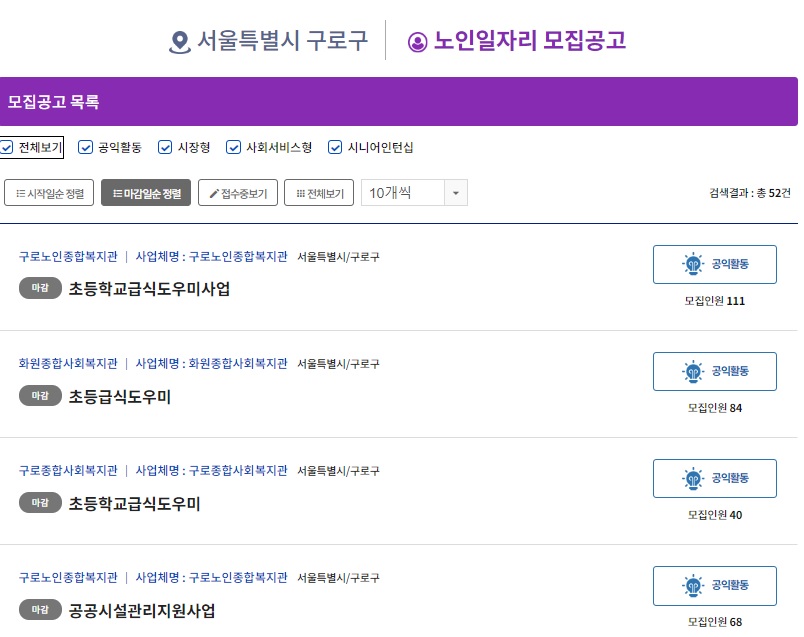
Task: Click 모집인원 111 text
Action: pyautogui.click(x=715, y=301)
